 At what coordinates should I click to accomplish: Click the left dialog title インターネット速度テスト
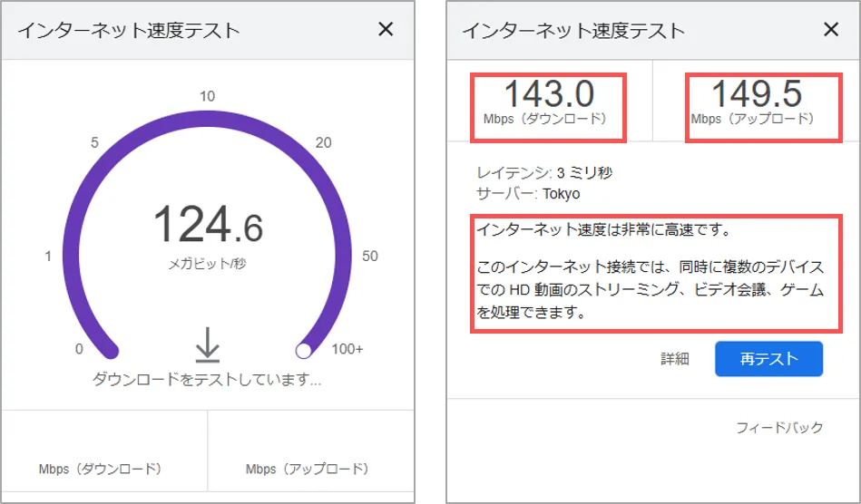pyautogui.click(x=129, y=30)
